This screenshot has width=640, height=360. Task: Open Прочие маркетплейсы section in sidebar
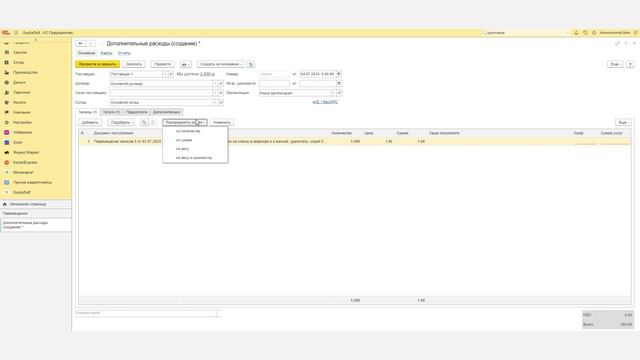(32, 182)
